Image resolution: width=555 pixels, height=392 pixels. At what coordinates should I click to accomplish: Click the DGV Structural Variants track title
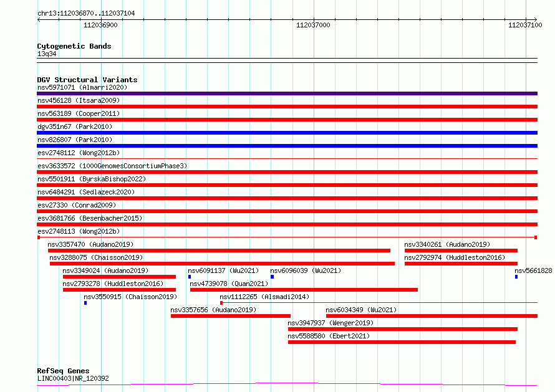87,80
